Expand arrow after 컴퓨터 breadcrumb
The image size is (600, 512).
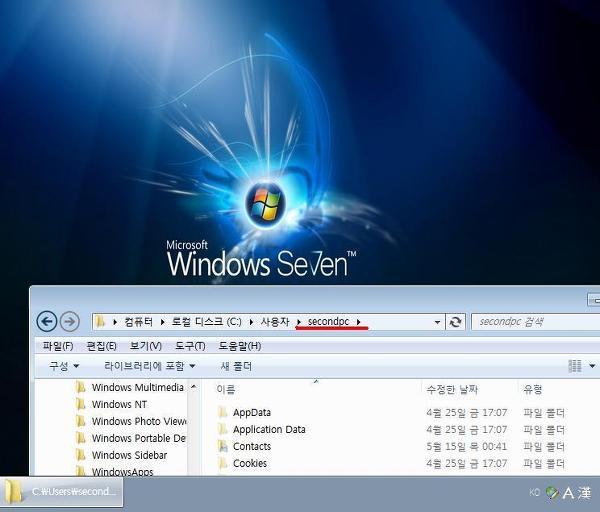[162, 322]
